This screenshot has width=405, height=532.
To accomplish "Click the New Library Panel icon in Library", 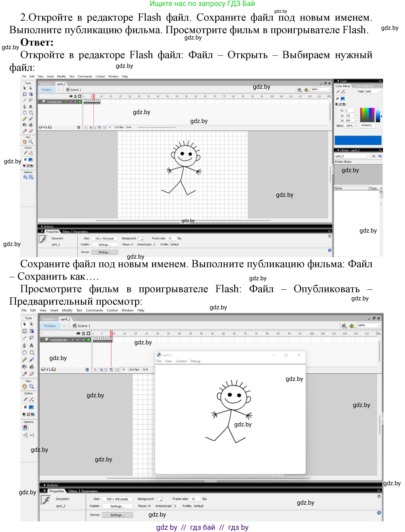I will coord(379,156).
